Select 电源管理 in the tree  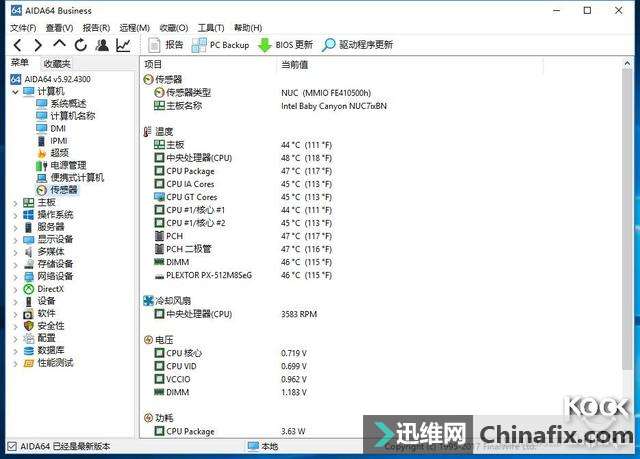click(x=61, y=165)
